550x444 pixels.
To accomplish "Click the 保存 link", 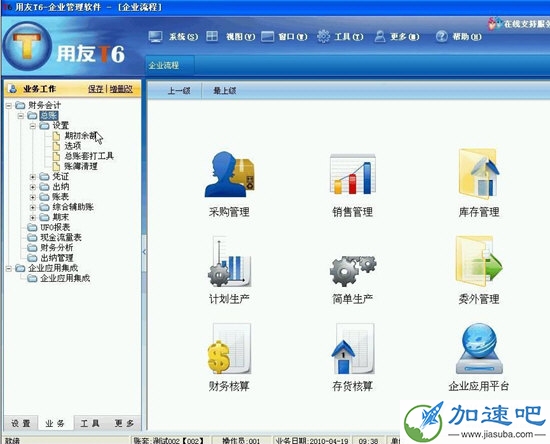I will click(x=95, y=89).
